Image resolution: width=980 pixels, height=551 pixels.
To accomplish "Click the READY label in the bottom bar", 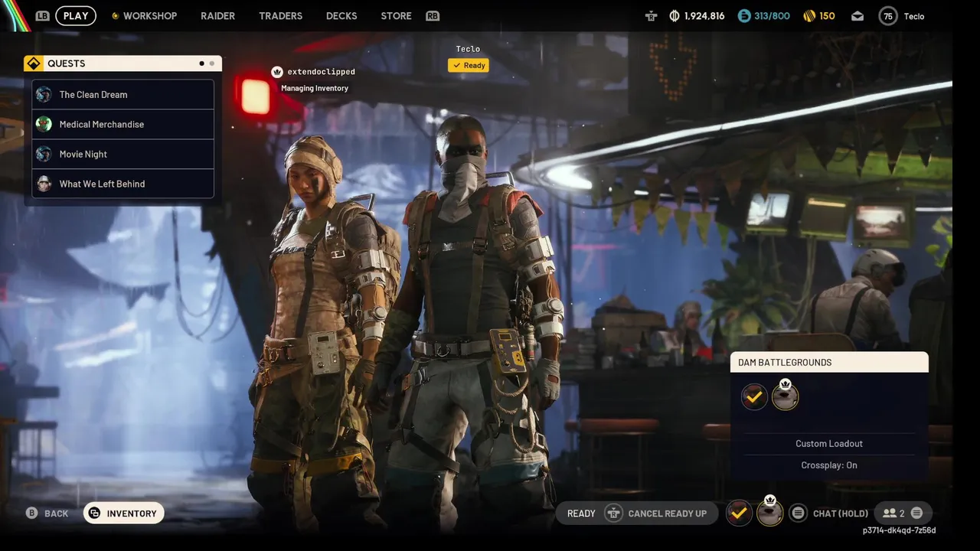I will point(581,514).
